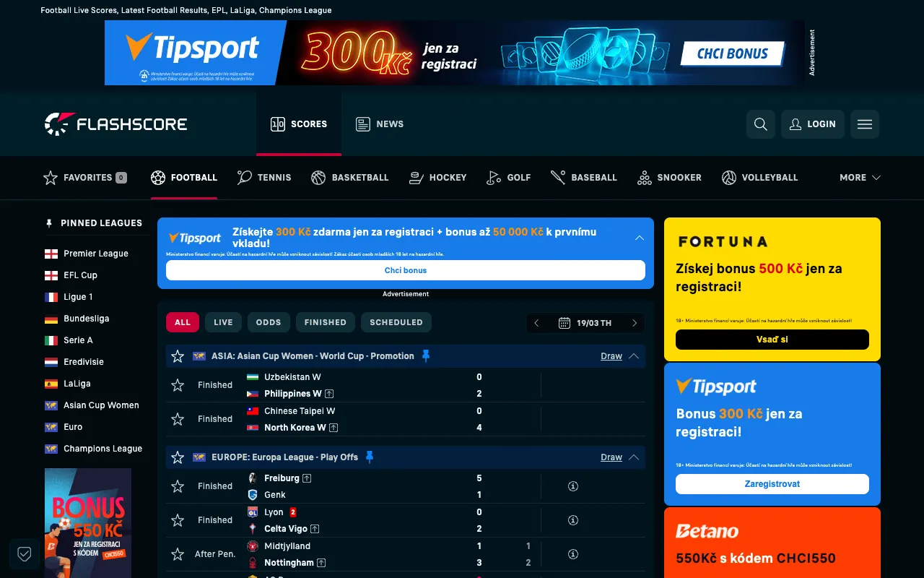
Task: Click the Betano ad card
Action: tap(772, 543)
